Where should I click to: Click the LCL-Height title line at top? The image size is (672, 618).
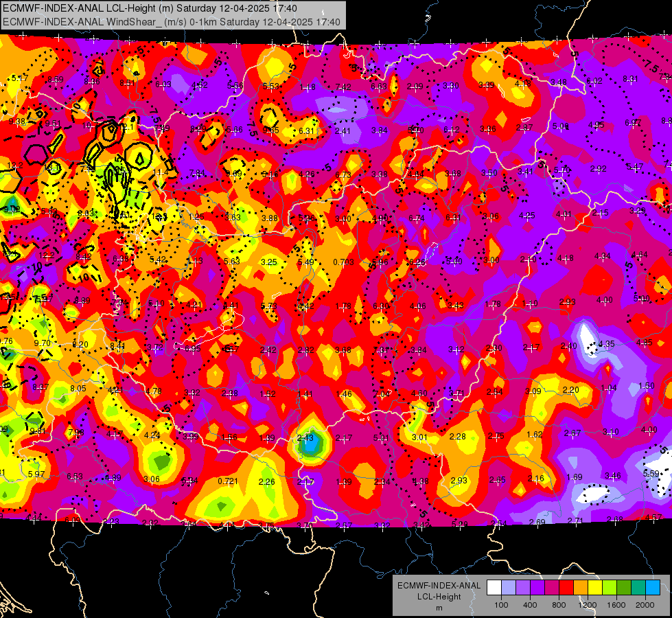(150, 8)
